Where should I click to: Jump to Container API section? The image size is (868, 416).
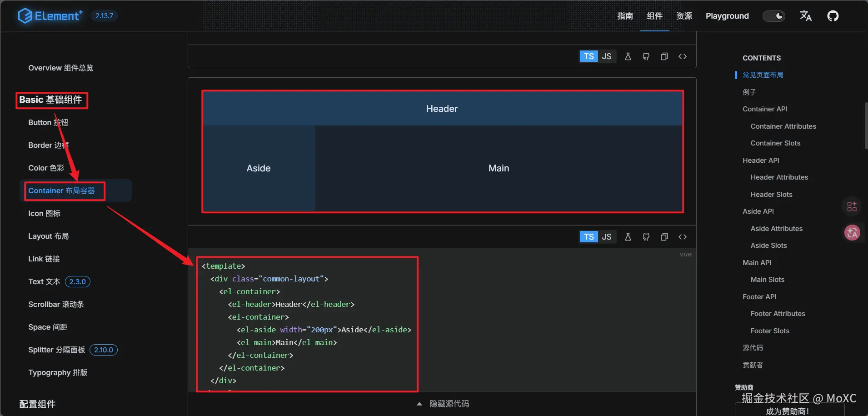point(765,109)
